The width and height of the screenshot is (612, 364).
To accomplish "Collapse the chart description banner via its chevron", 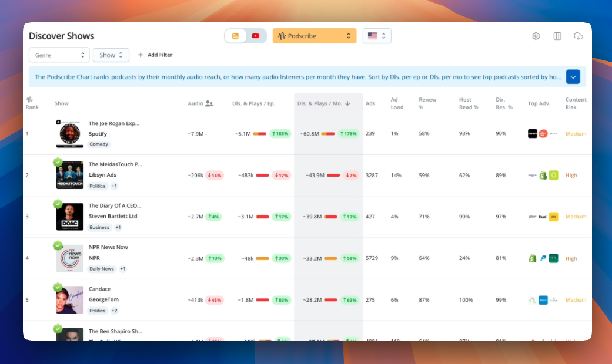I will (x=572, y=76).
